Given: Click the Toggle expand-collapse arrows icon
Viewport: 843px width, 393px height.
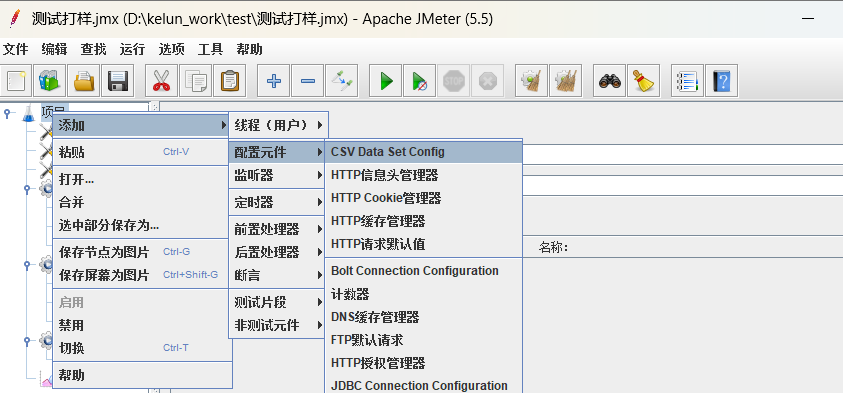Looking at the screenshot, I should point(342,81).
